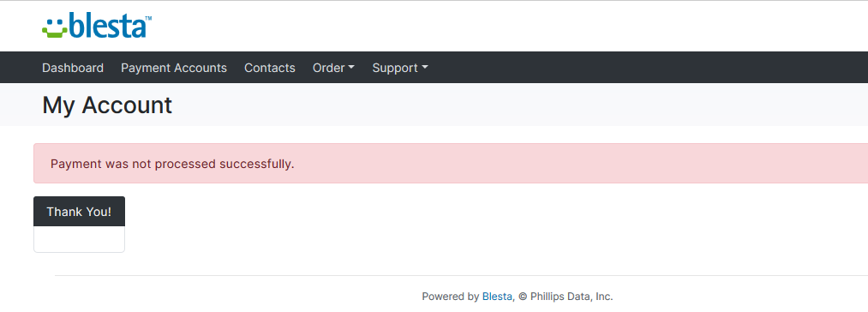Screen dimensions: 868x312
Task: Open the Contacts page
Action: pyautogui.click(x=270, y=68)
